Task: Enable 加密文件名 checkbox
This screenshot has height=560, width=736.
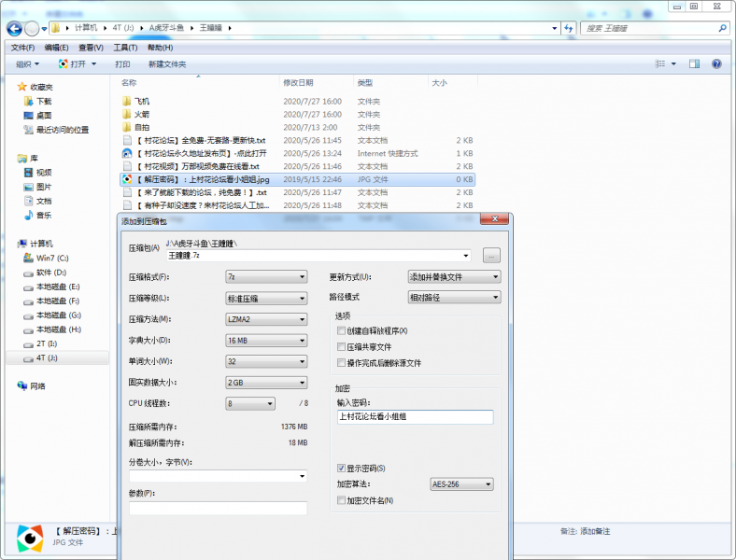Action: point(341,500)
